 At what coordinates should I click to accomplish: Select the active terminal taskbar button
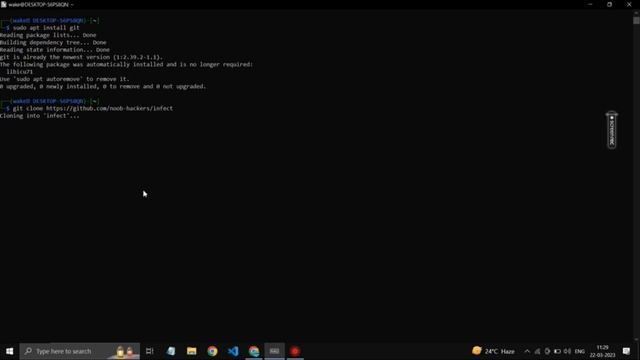(x=274, y=351)
